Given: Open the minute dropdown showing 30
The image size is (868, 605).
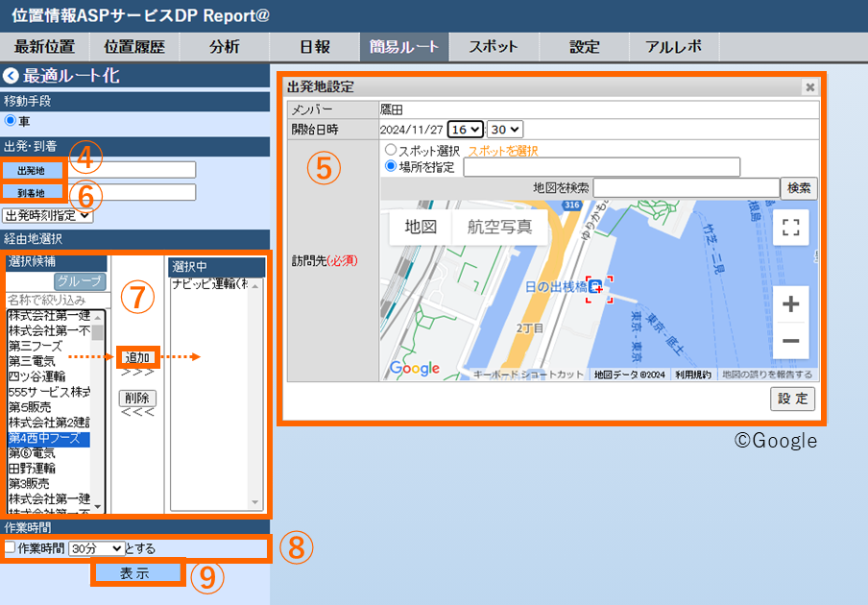Looking at the screenshot, I should click(x=505, y=130).
